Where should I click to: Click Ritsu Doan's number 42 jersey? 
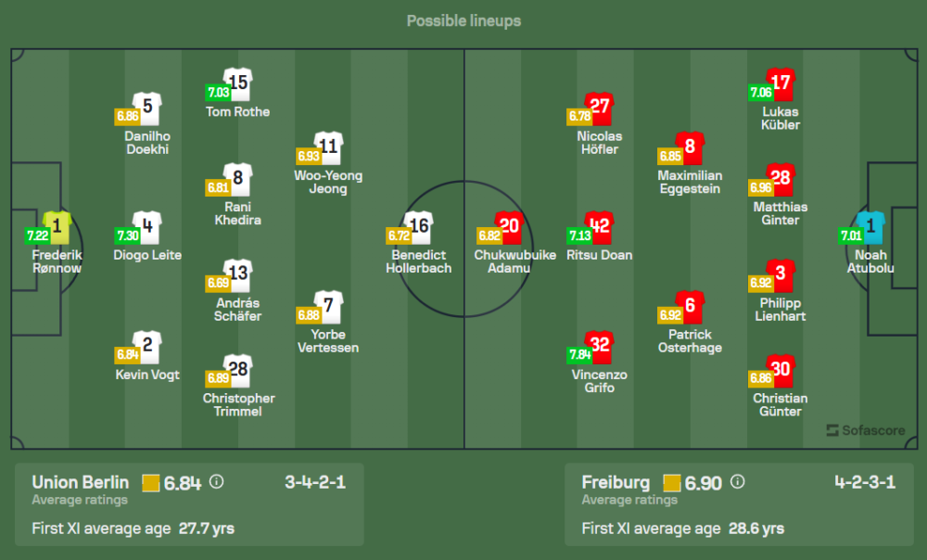point(600,226)
